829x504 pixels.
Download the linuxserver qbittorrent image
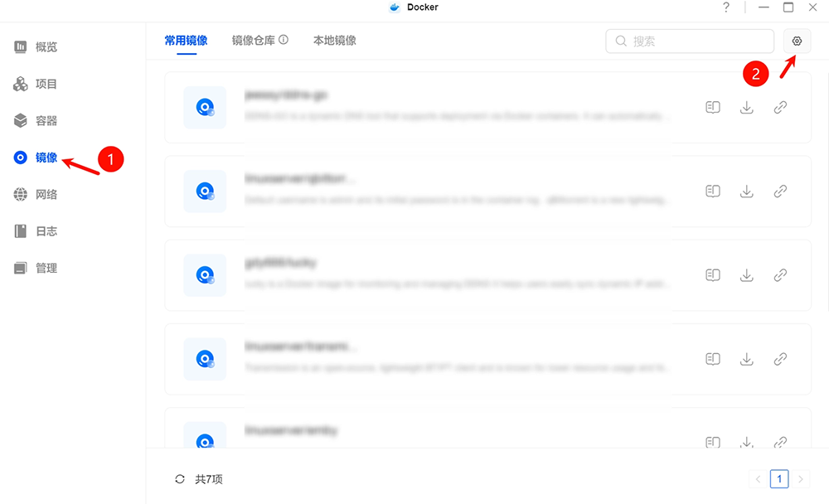tap(747, 191)
